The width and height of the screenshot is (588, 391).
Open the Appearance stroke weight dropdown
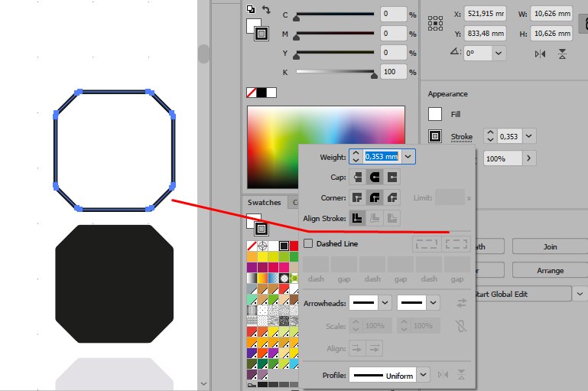click(x=529, y=136)
